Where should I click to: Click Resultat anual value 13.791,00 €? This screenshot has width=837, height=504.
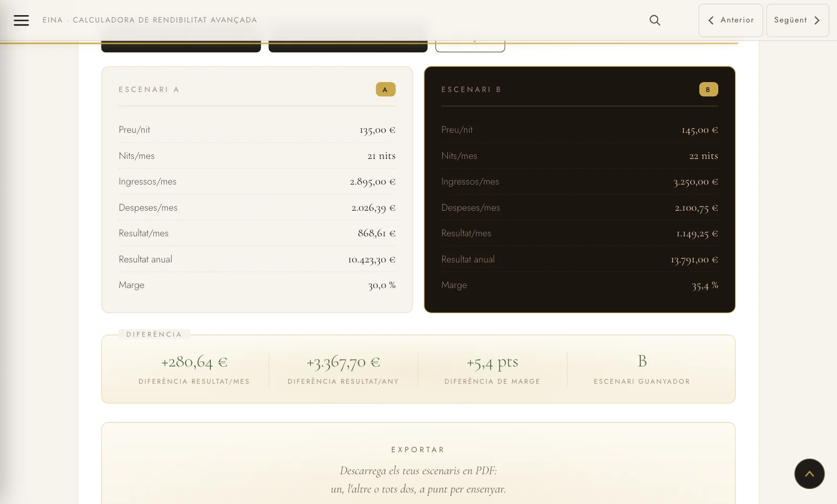point(694,259)
